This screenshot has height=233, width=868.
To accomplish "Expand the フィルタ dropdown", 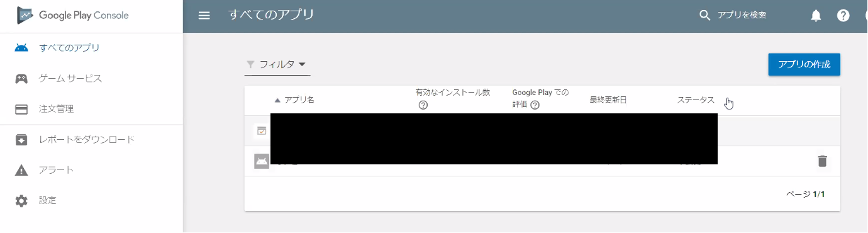I will (277, 64).
